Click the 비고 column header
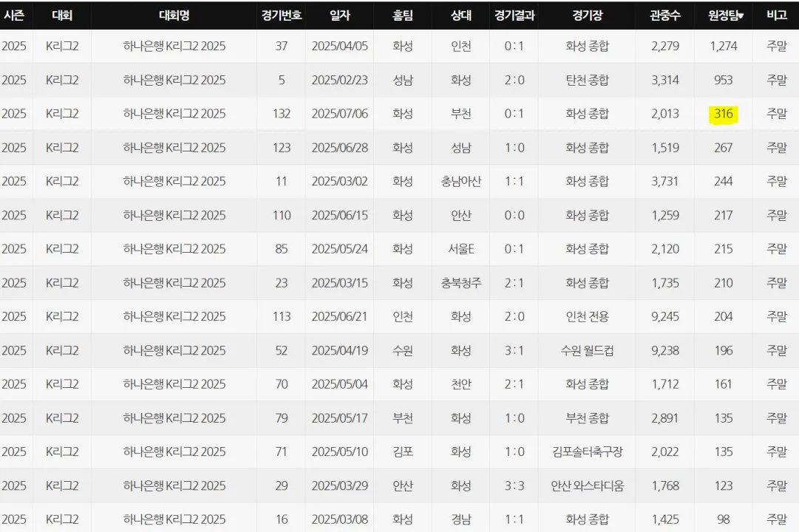 tap(776, 15)
